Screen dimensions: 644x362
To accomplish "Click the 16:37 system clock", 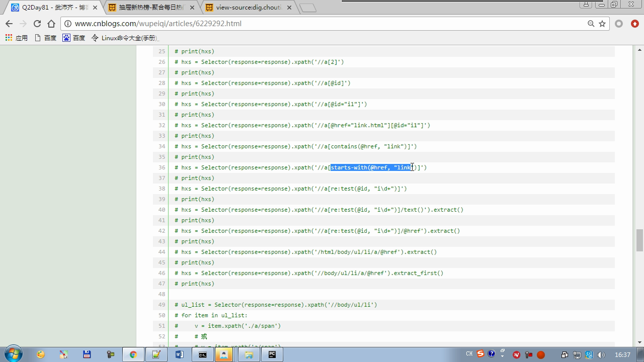I will pos(622,355).
